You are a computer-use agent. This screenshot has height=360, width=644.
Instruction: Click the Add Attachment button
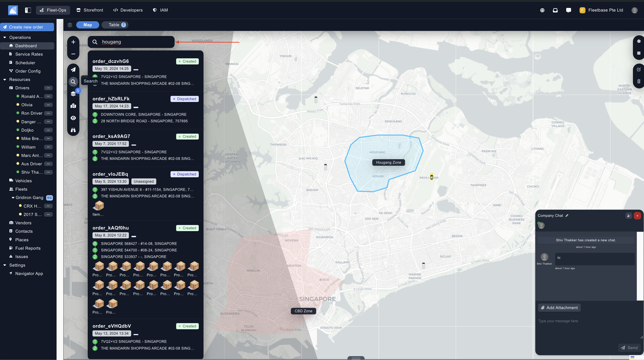[x=559, y=308]
